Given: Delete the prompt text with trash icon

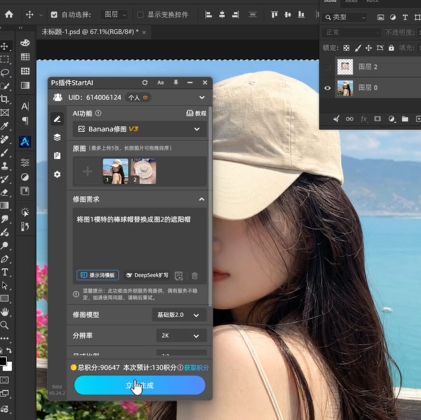Looking at the screenshot, I should point(195,276).
